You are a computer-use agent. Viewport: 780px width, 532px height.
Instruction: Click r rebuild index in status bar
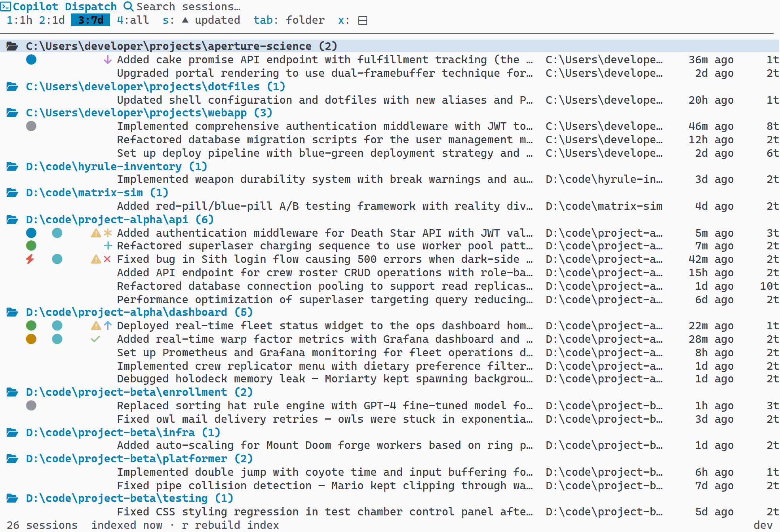230,525
